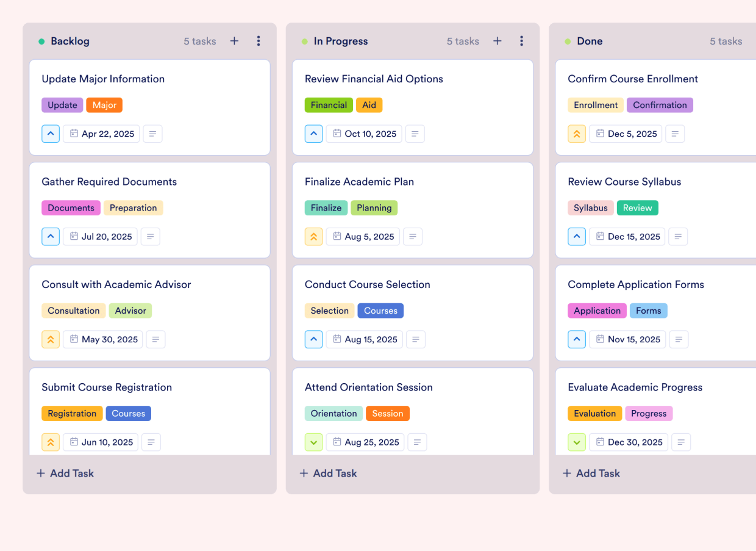The width and height of the screenshot is (756, 551).
Task: Click the 5 tasks counter in In Progress
Action: click(x=463, y=41)
